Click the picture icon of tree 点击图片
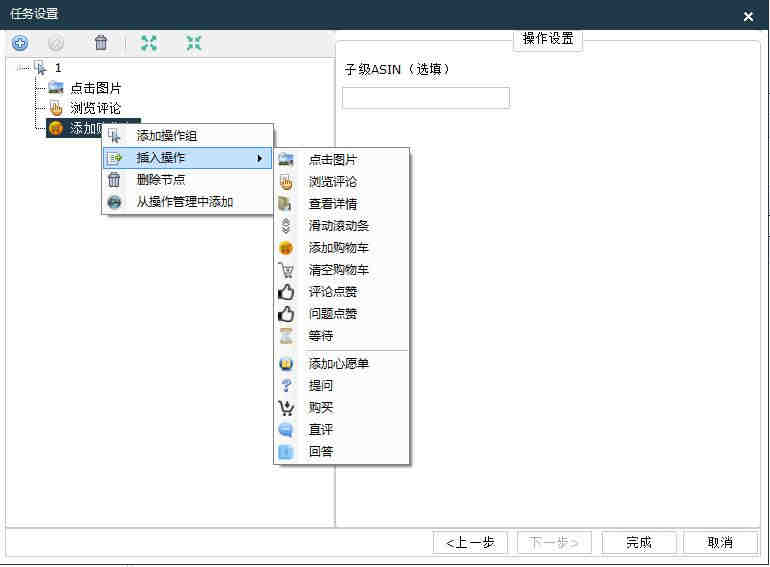The image size is (770, 567). tap(56, 88)
